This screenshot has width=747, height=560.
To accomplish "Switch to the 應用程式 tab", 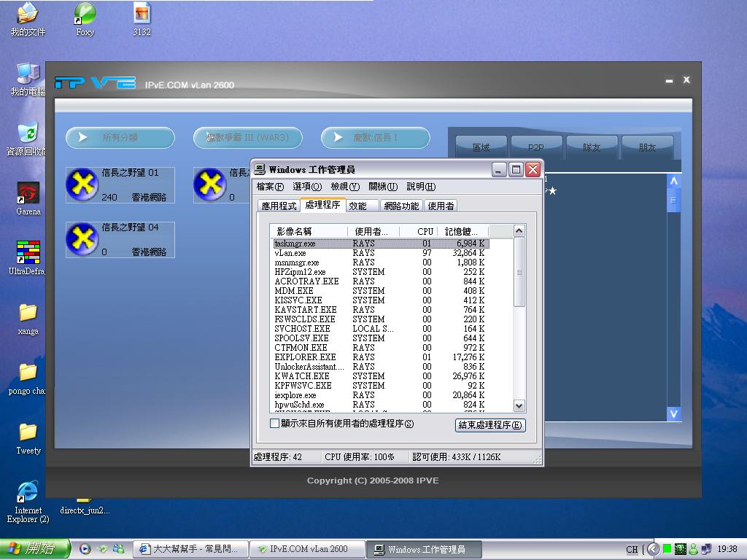I will pyautogui.click(x=279, y=206).
